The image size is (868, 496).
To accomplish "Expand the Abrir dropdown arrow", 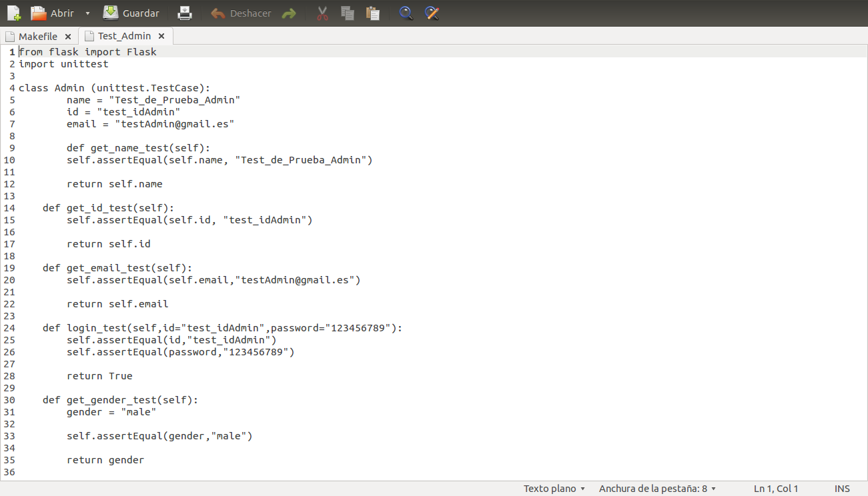I will [x=87, y=13].
